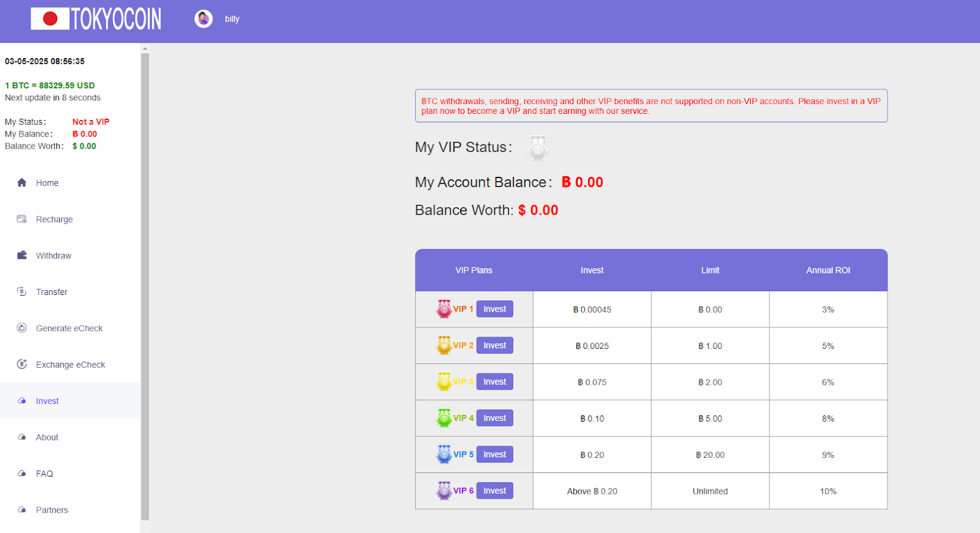Click the sidebar vertical scrollbar
The width and height of the screenshot is (980, 533).
[x=145, y=286]
